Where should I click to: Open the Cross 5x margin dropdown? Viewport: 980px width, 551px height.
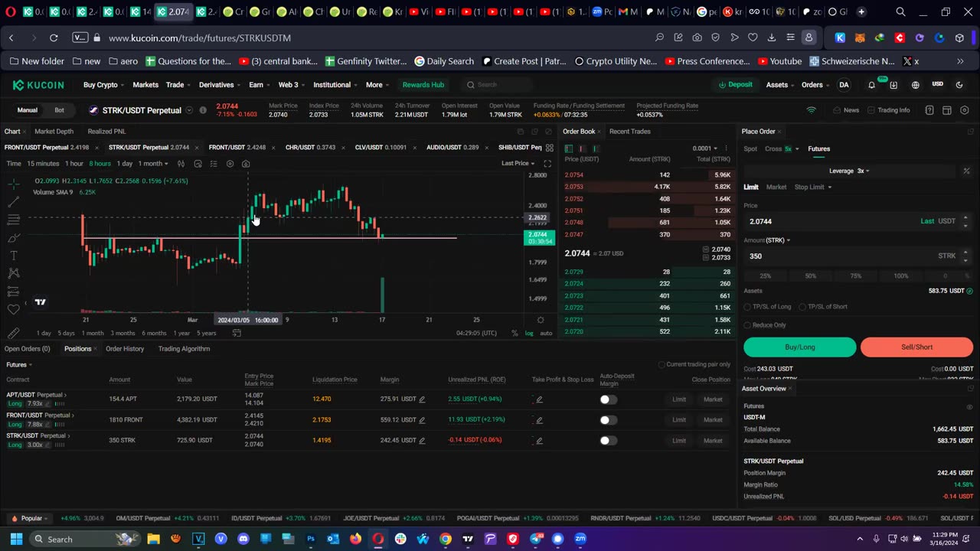pyautogui.click(x=782, y=149)
